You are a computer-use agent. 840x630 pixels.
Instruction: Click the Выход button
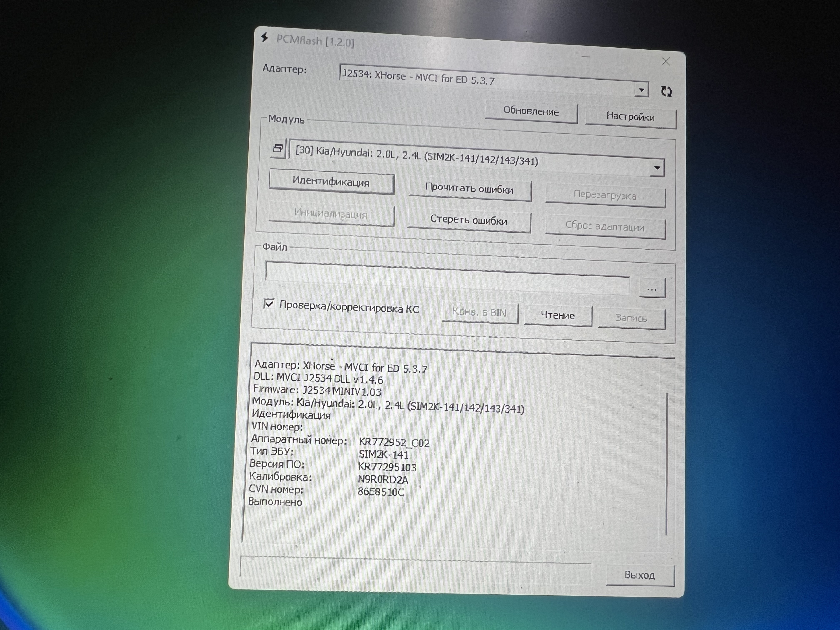(640, 575)
